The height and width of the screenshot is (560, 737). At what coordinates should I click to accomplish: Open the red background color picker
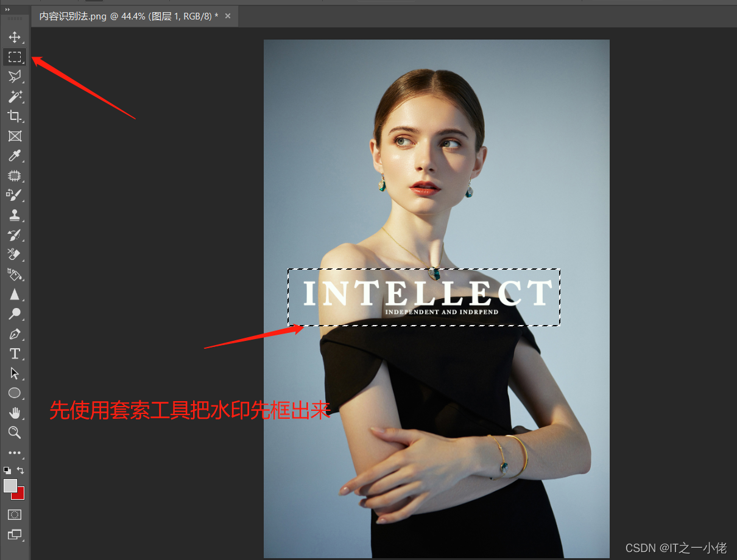(20, 495)
